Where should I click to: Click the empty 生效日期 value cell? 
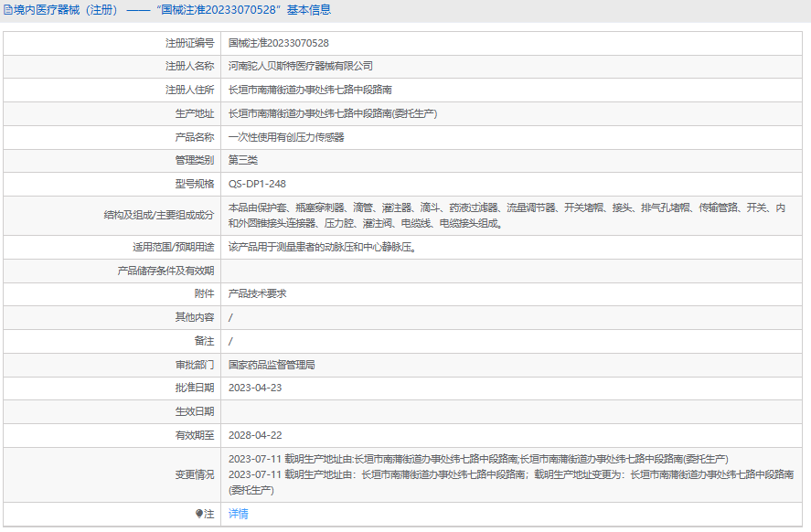click(x=512, y=412)
